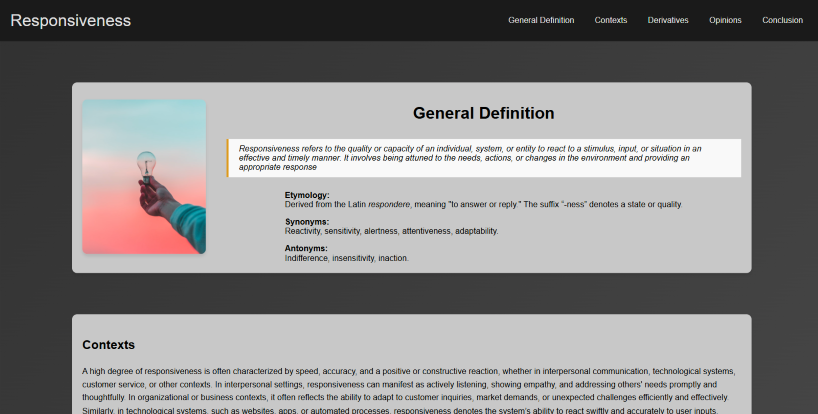Select the General Definition heading

tap(484, 113)
